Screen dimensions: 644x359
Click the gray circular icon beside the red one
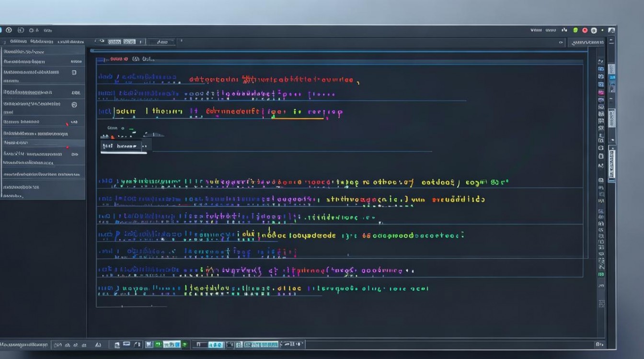click(x=594, y=30)
